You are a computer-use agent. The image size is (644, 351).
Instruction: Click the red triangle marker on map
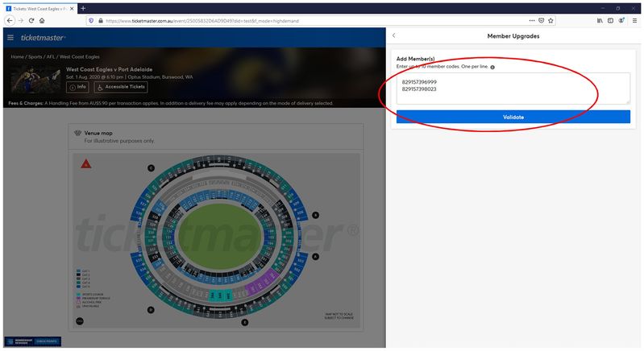pos(85,164)
